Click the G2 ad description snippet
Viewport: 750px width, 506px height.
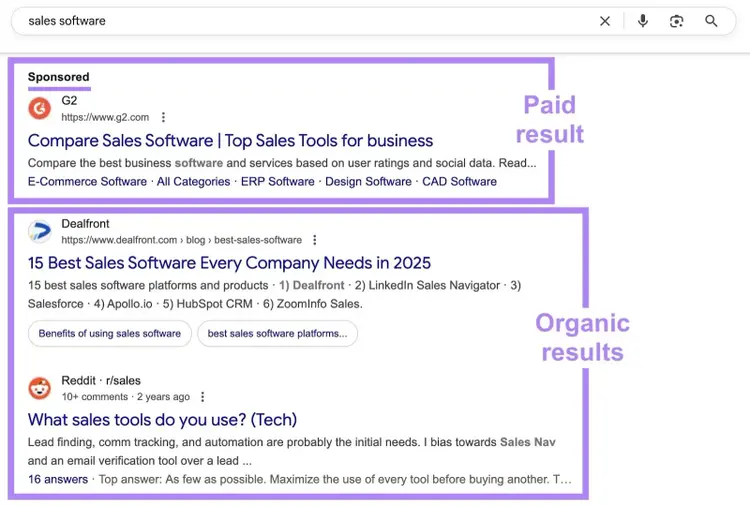[x=282, y=163]
